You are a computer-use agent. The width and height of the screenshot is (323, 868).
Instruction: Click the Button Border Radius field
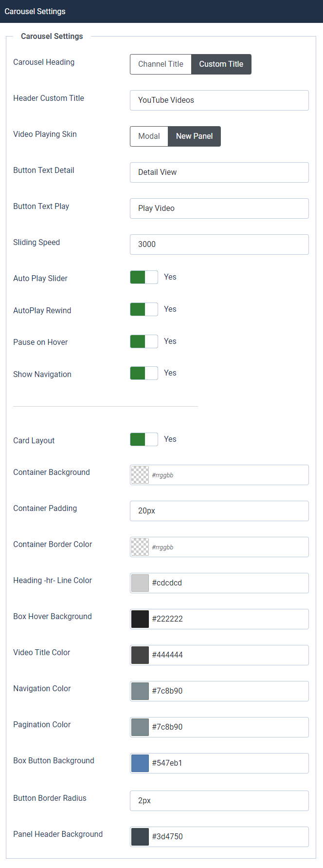coord(219,801)
